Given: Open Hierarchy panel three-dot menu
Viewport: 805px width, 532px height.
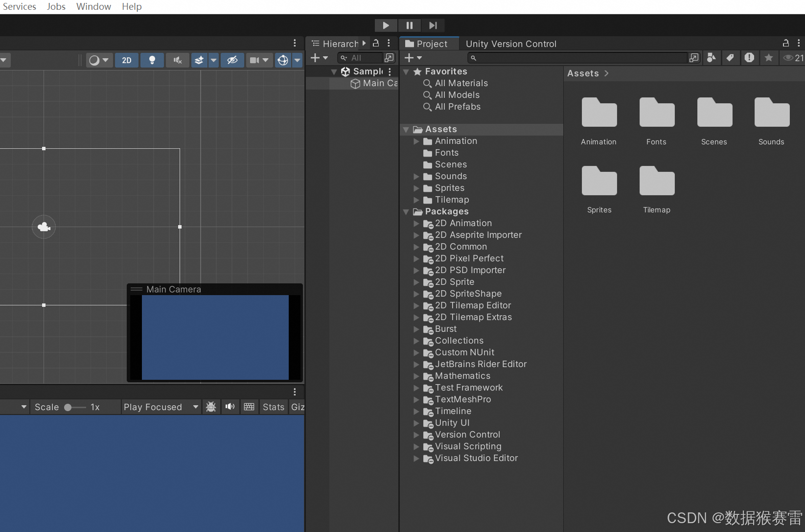Looking at the screenshot, I should coord(389,43).
